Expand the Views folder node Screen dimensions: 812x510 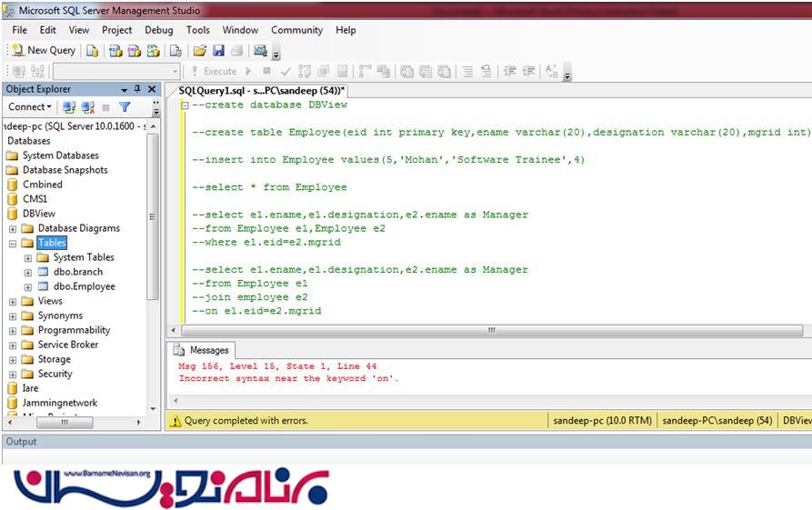coord(12,301)
